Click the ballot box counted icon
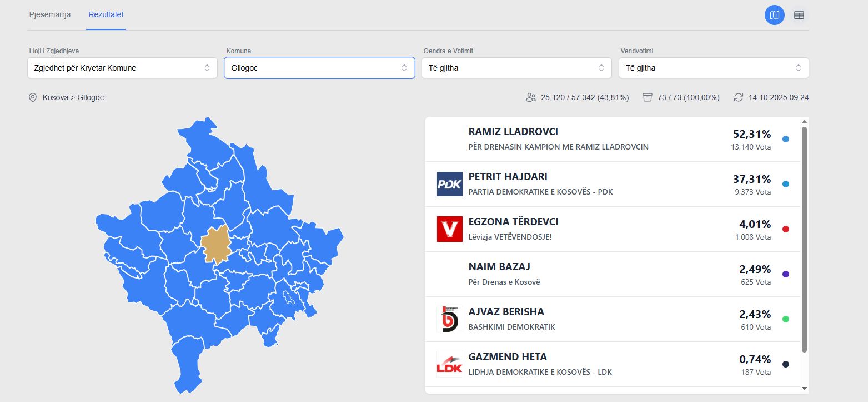Viewport: 868px width, 402px height. 647,97
